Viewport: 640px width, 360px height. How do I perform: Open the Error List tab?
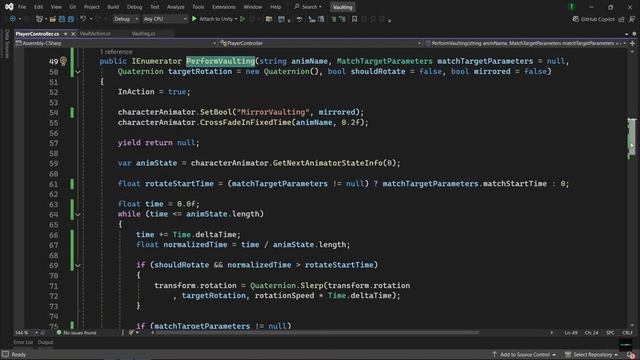coord(23,342)
